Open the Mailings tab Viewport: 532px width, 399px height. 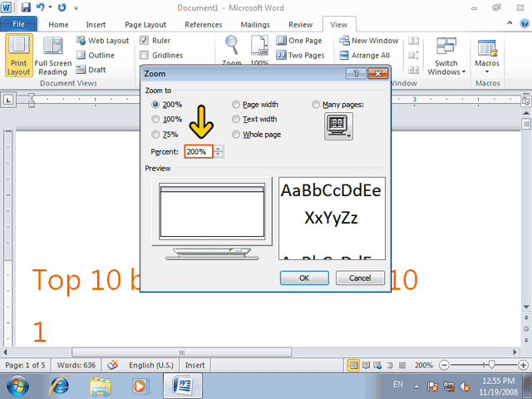tap(255, 25)
